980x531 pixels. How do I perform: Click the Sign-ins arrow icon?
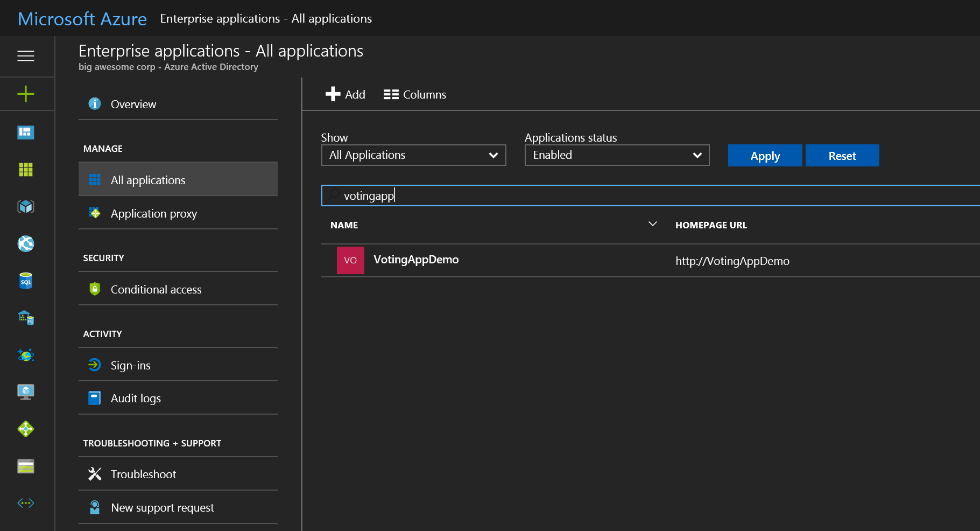(x=95, y=365)
